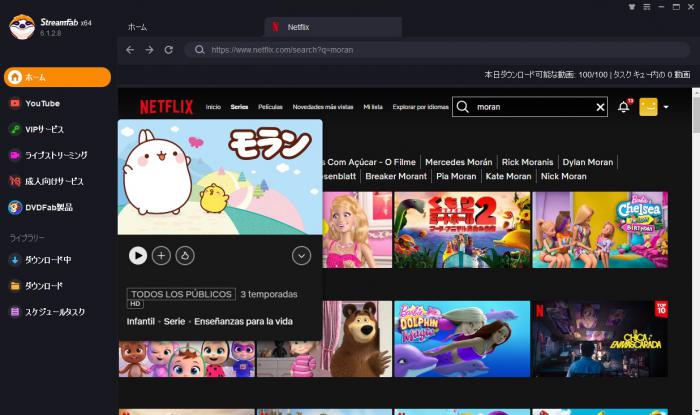Go forward with the browser forward arrow
Image resolution: width=700 pixels, height=415 pixels.
[150, 50]
